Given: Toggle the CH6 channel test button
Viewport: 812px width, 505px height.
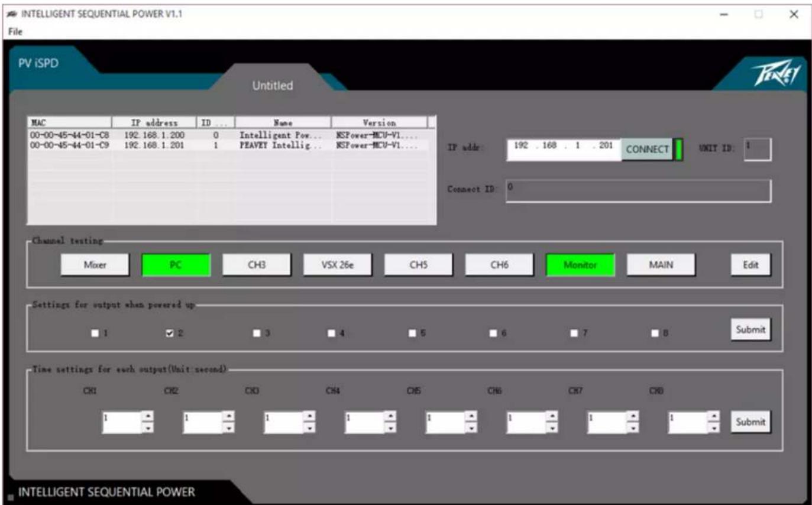Looking at the screenshot, I should [500, 265].
